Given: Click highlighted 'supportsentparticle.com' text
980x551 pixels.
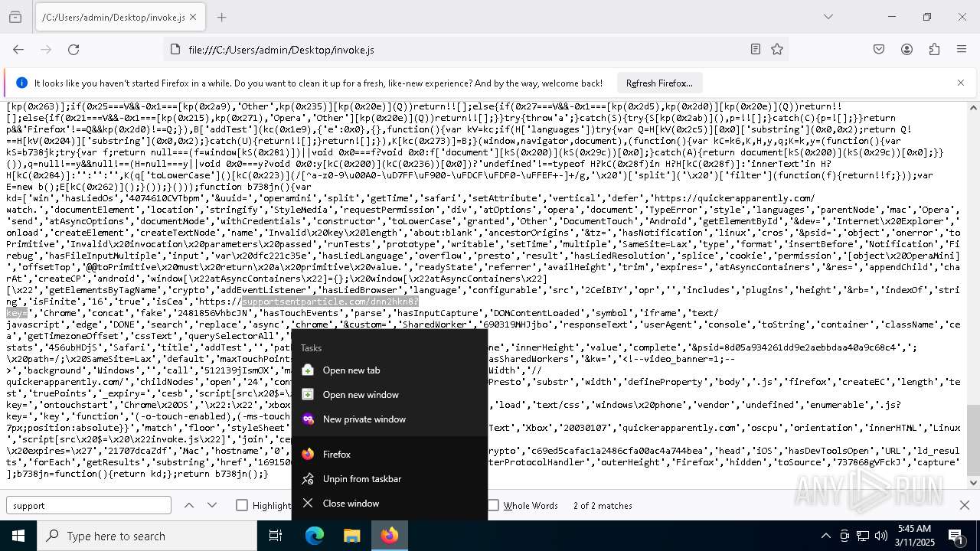Looking at the screenshot, I should pyautogui.click(x=303, y=302).
